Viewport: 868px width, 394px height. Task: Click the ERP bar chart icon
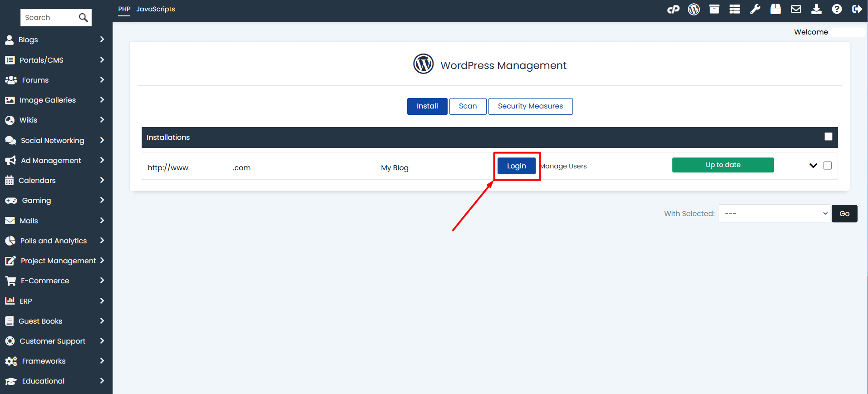[x=10, y=300]
